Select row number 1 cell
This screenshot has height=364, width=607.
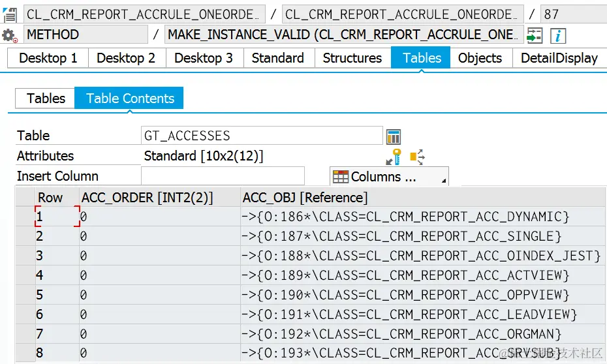pyautogui.click(x=57, y=216)
